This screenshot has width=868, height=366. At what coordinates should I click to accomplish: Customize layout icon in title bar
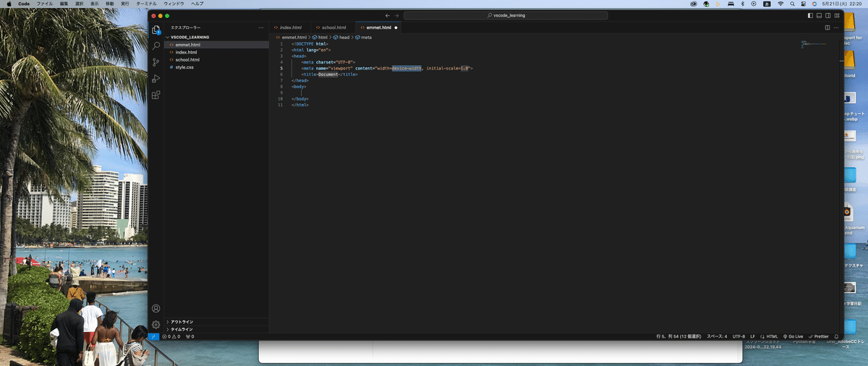click(837, 15)
